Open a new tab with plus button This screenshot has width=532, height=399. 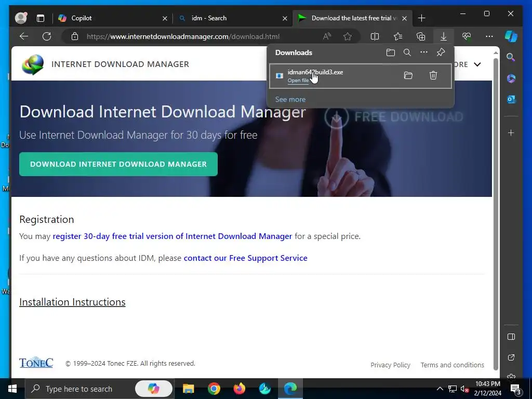[422, 18]
